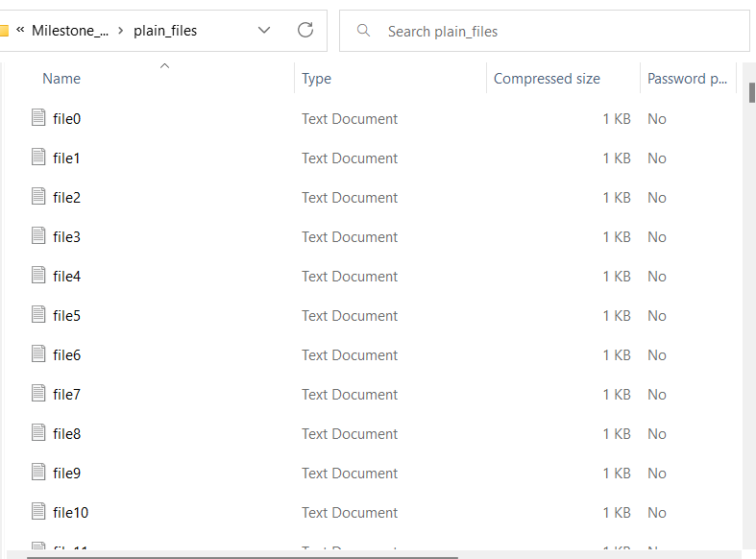Open the address bar history dropdown chevron
Screen dimensions: 756x559
click(x=264, y=31)
